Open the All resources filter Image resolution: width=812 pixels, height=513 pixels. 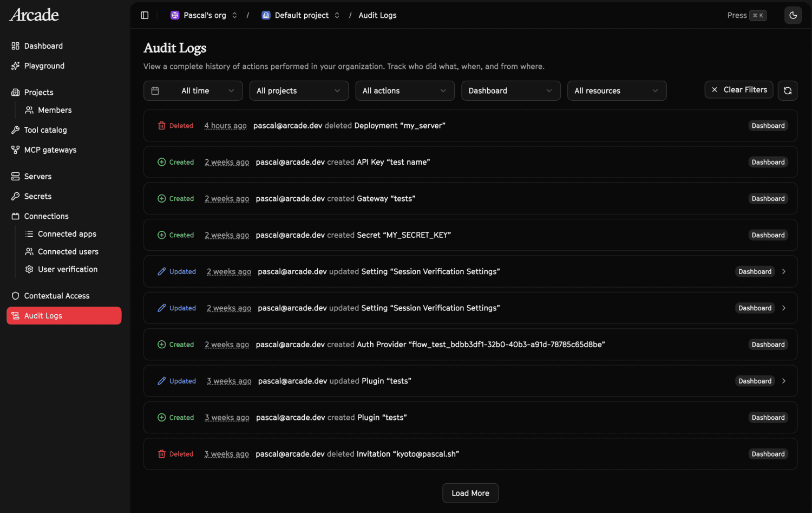tap(617, 90)
